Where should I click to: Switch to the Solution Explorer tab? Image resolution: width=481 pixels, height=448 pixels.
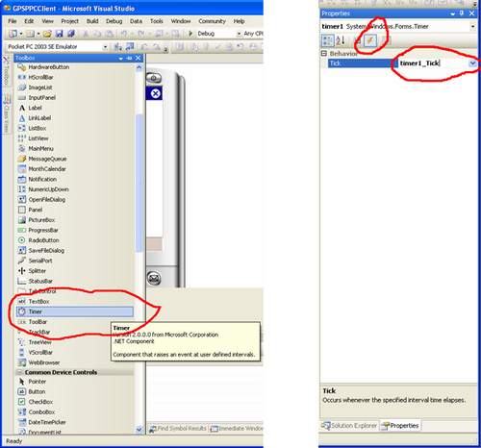(x=349, y=426)
